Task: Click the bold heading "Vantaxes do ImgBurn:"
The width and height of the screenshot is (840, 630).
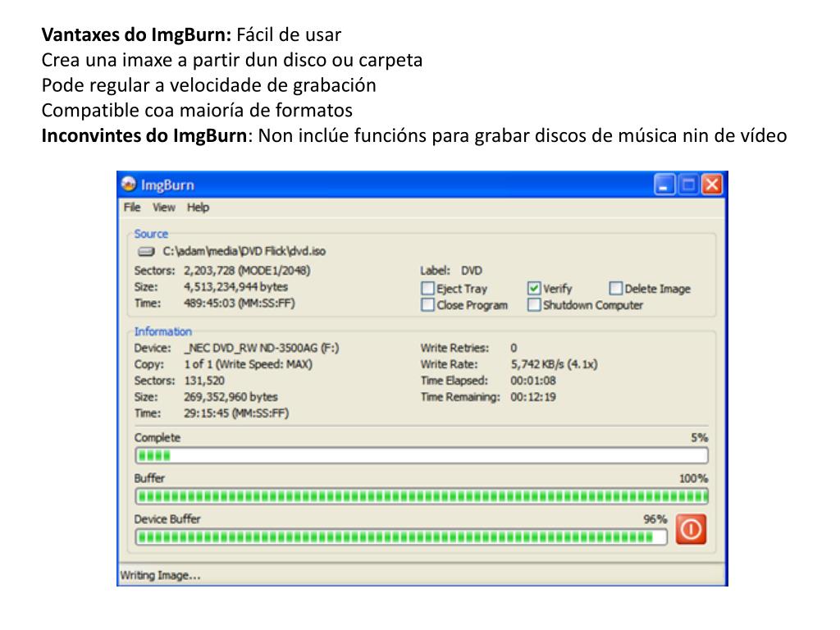Action: (x=137, y=34)
